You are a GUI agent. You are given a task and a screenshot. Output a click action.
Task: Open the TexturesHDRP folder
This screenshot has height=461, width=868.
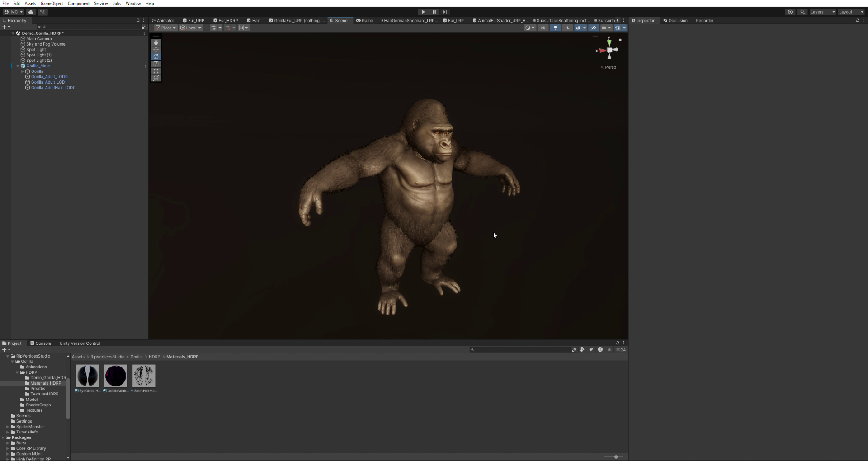tap(44, 394)
